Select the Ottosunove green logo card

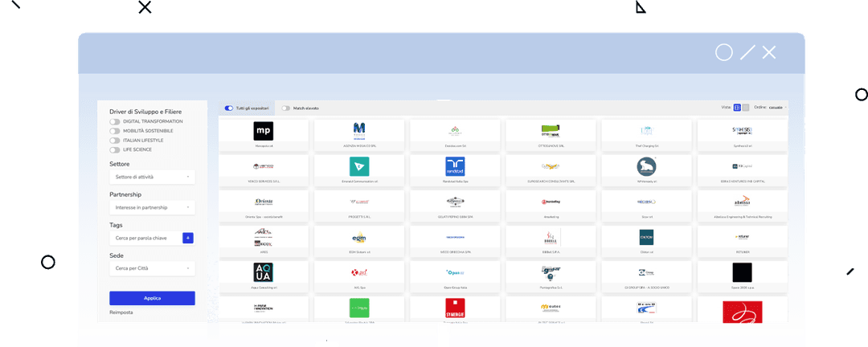click(x=551, y=131)
